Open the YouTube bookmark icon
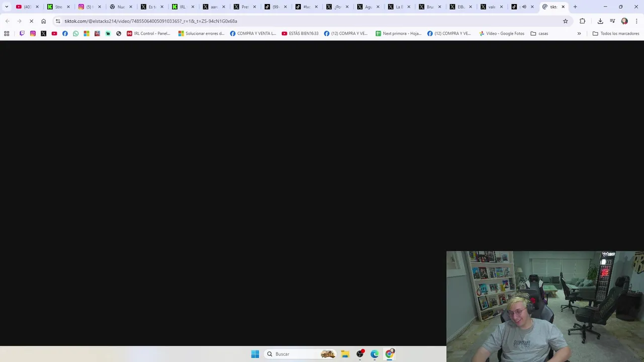 [54, 33]
